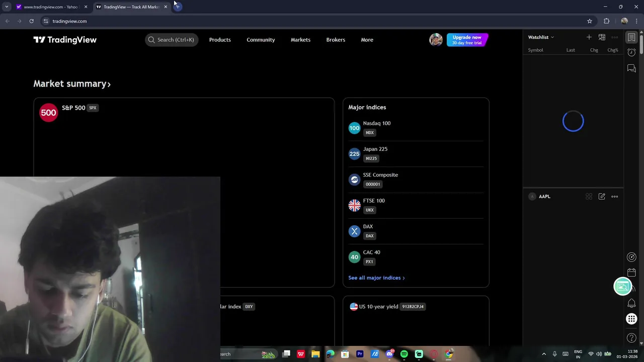
Task: Open the calendar icon in right sidebar
Action: pos(631,273)
